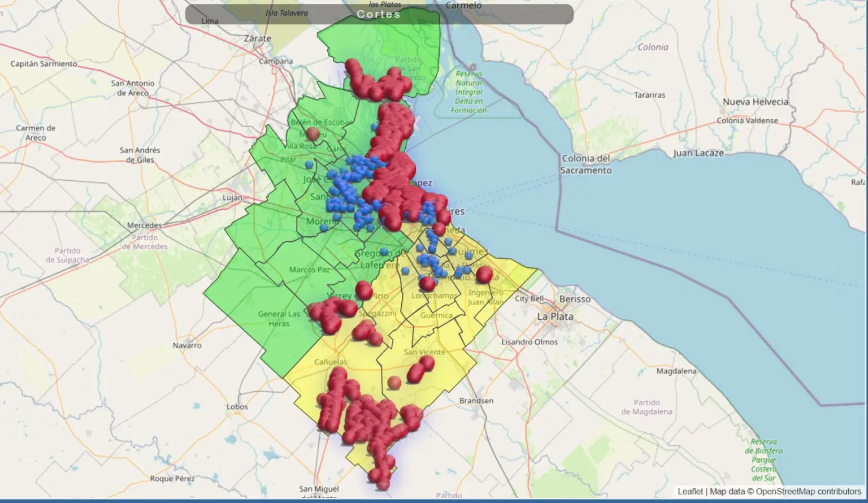Click the blue marker over Gregorio de Laferrere
The image size is (868, 503).
click(384, 251)
